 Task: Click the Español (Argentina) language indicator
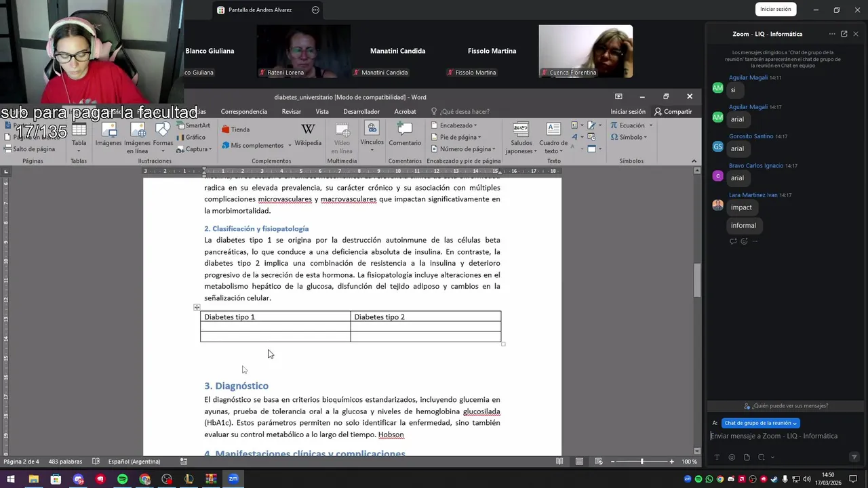pos(134,462)
